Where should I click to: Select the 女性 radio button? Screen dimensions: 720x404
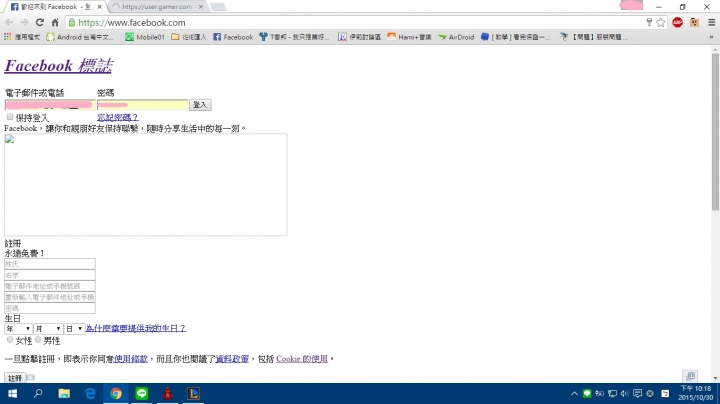tap(10, 340)
